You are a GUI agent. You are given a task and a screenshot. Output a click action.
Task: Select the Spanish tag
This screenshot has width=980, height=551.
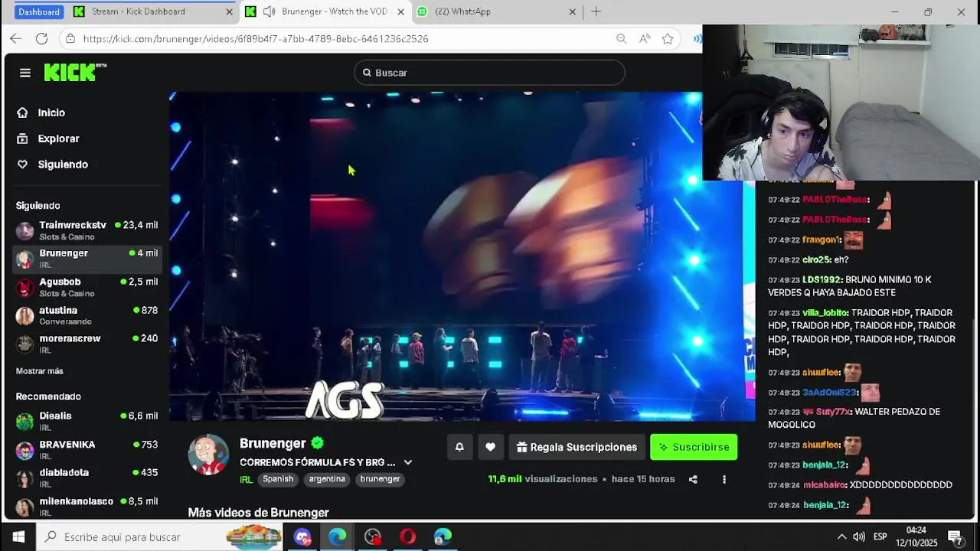click(x=278, y=479)
